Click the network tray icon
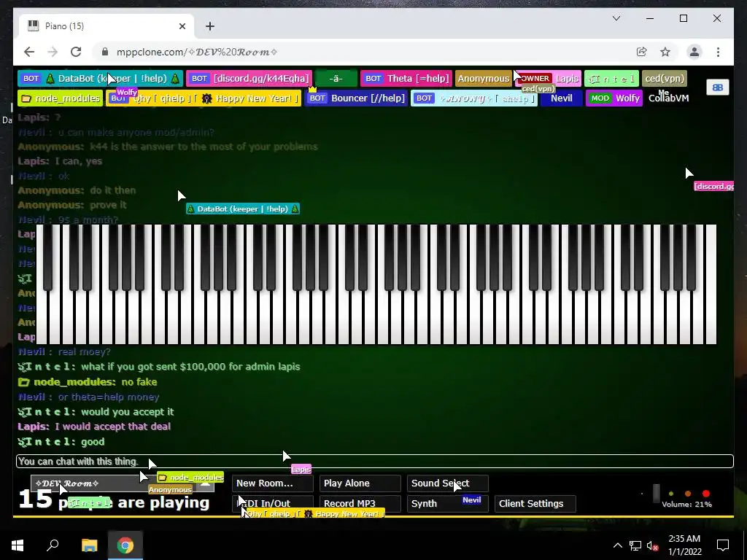The image size is (747, 560). tap(635, 545)
